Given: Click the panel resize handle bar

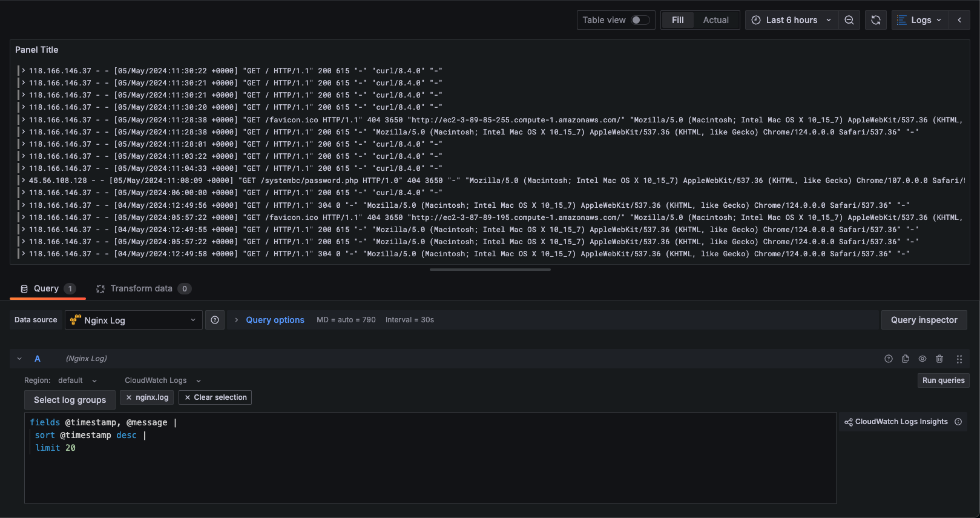Looking at the screenshot, I should [x=490, y=270].
